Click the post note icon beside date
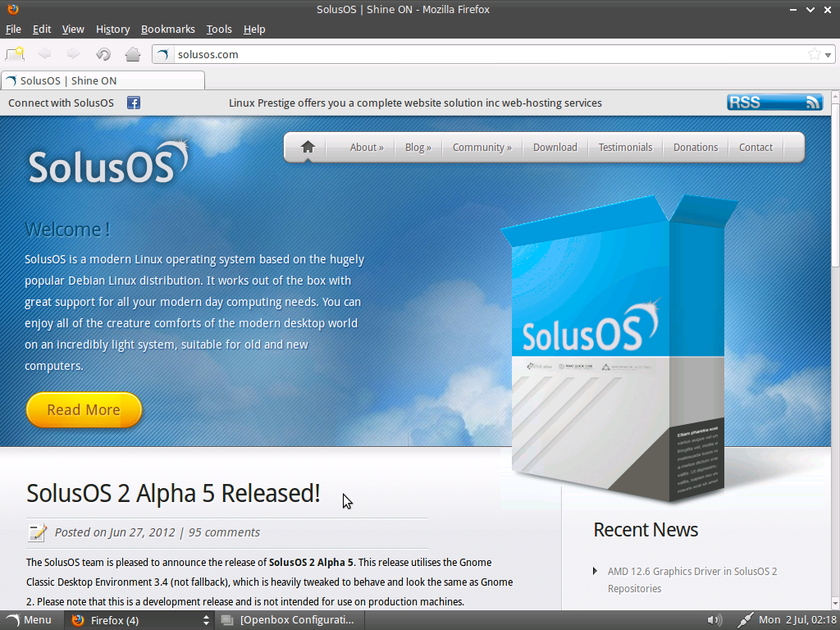The height and width of the screenshot is (630, 840). tap(38, 532)
